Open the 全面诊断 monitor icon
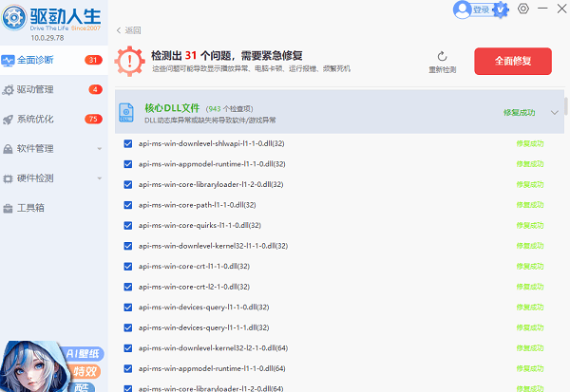The width and height of the screenshot is (570, 392). pyautogui.click(x=8, y=61)
